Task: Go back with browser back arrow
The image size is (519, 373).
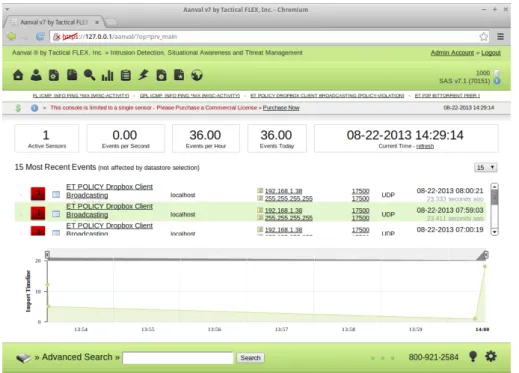Action: click(x=12, y=36)
